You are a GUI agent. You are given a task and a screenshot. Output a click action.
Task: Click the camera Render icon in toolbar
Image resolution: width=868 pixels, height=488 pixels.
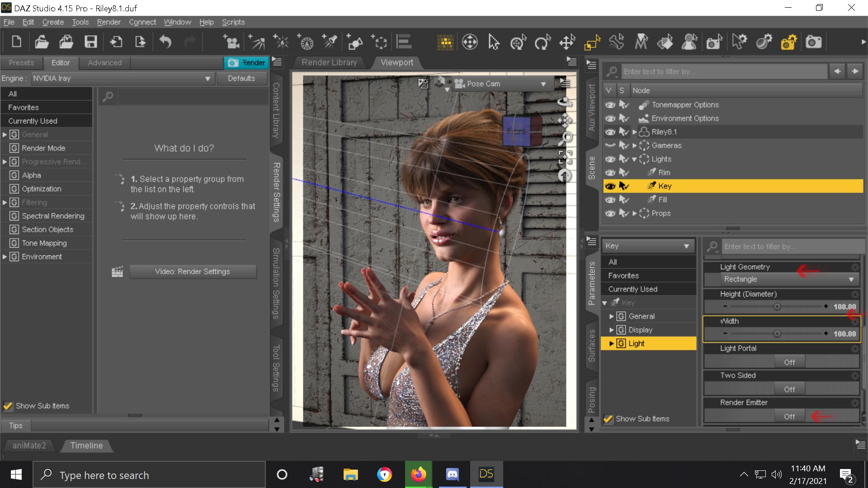[813, 42]
